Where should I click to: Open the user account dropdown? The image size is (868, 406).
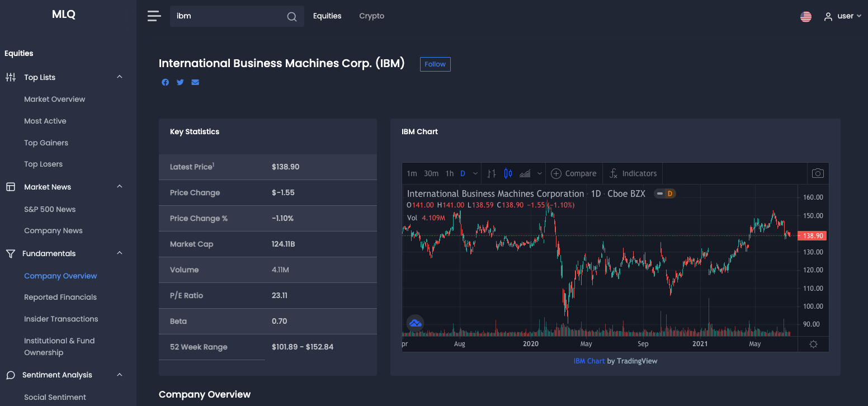(x=843, y=16)
